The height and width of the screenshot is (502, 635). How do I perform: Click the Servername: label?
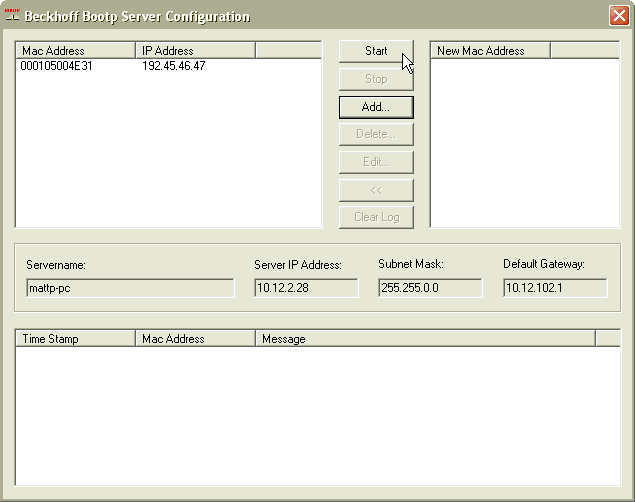click(56, 265)
